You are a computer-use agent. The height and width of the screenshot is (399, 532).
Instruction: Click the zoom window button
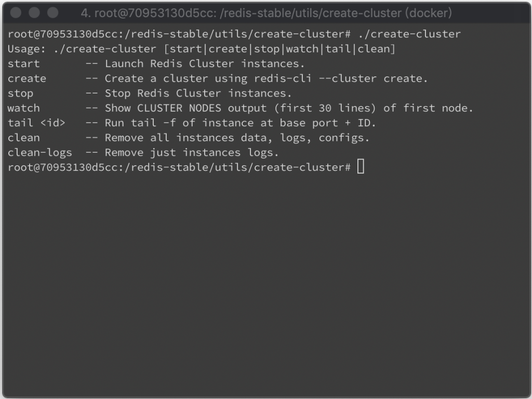point(52,12)
